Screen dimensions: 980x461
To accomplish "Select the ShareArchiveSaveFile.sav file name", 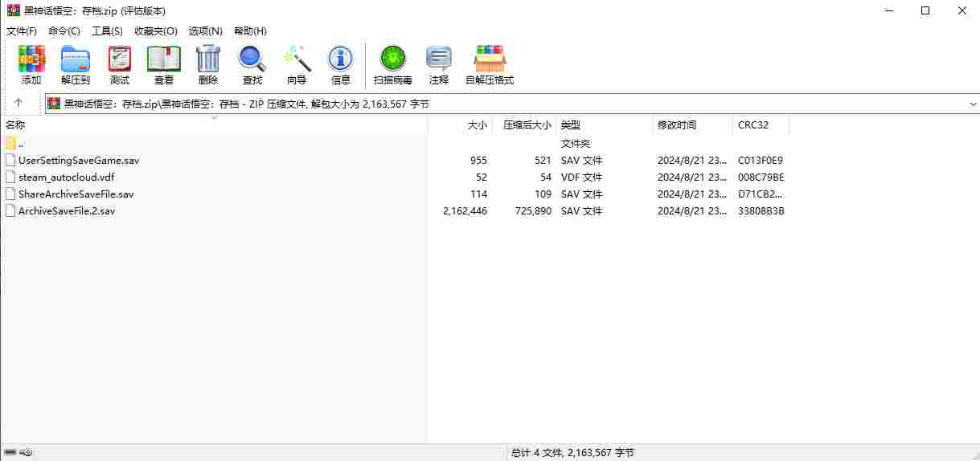I will click(76, 194).
